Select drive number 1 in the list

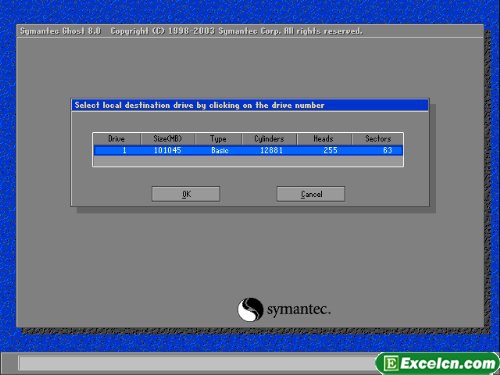coord(124,150)
